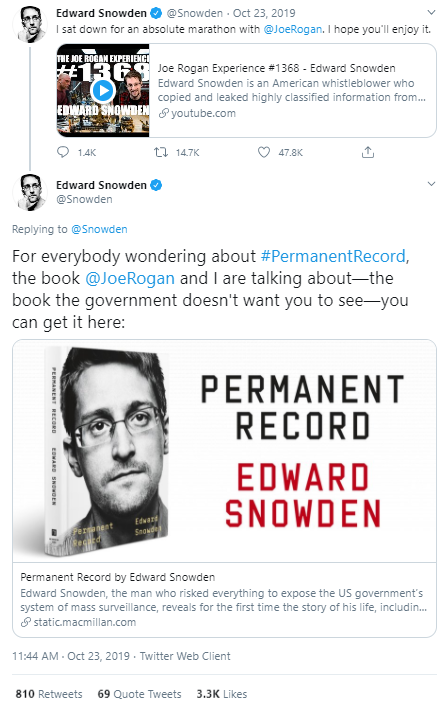This screenshot has height=710, width=447.
Task: View the 69 Quote Tweets list
Action: [139, 694]
